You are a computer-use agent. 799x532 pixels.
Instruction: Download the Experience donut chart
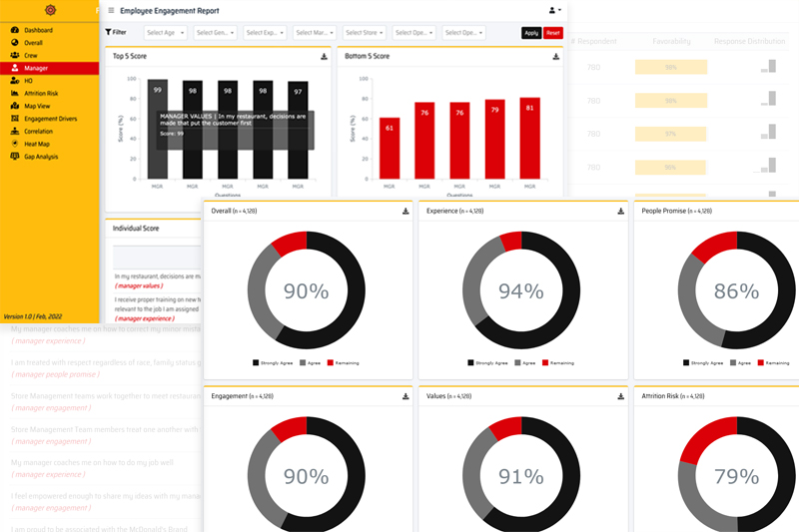pyautogui.click(x=620, y=211)
